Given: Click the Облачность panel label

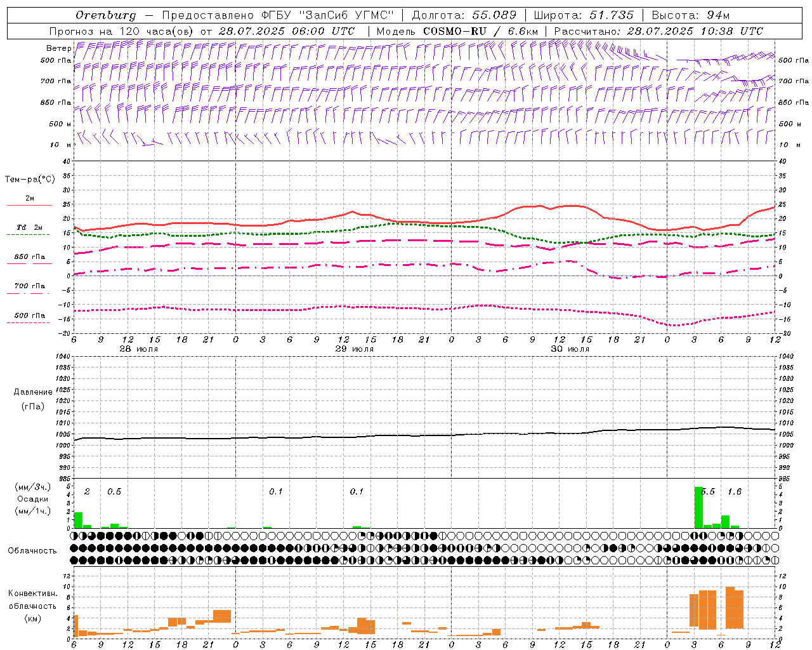Looking at the screenshot, I should click(32, 551).
